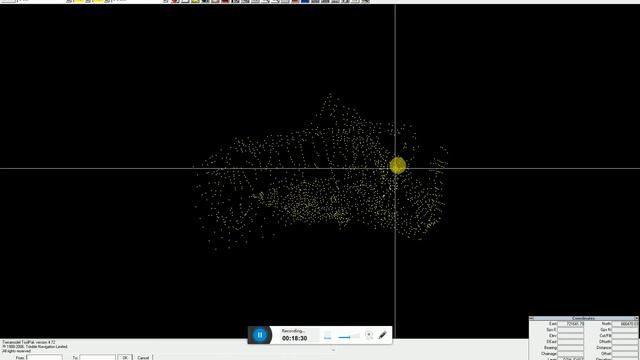
Task: Click the Distance field in Coordinates panel
Action: (625, 348)
